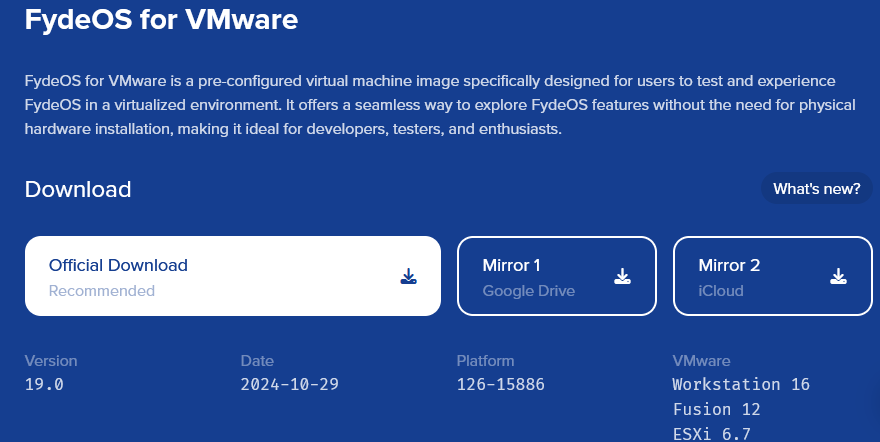Click the VMware label
880x442 pixels.
[x=702, y=361]
